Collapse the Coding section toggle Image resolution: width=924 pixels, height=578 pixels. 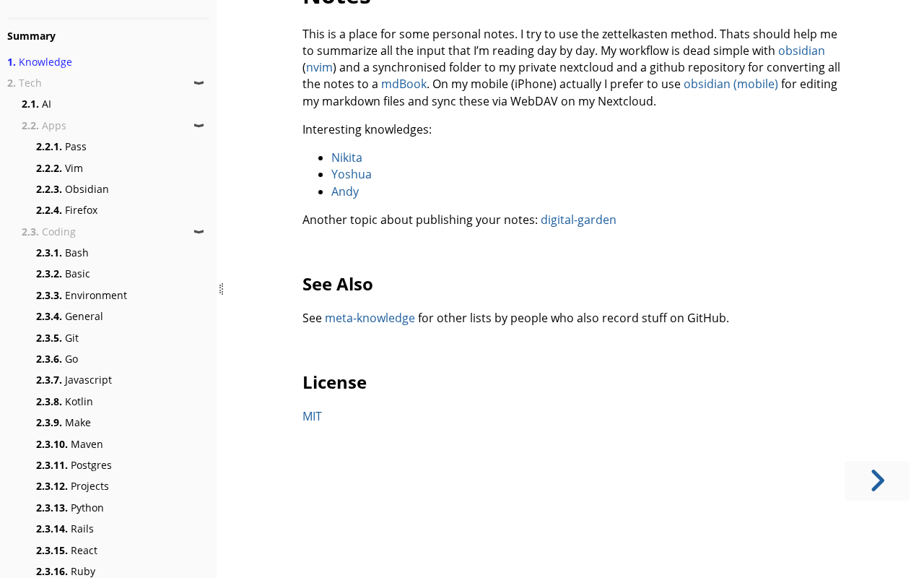(x=199, y=232)
